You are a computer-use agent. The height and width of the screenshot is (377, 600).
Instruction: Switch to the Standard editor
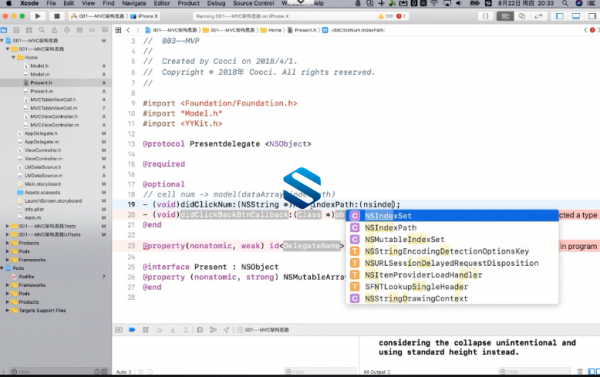pos(505,16)
